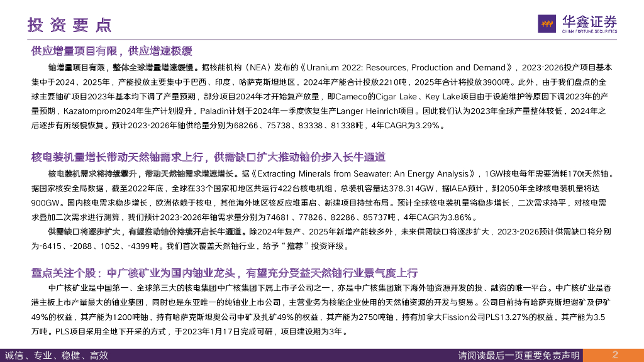Click the footer motto 诚信、专业、稳健、高效
Image resolution: width=644 pixels, height=362 pixels.
[57, 355]
